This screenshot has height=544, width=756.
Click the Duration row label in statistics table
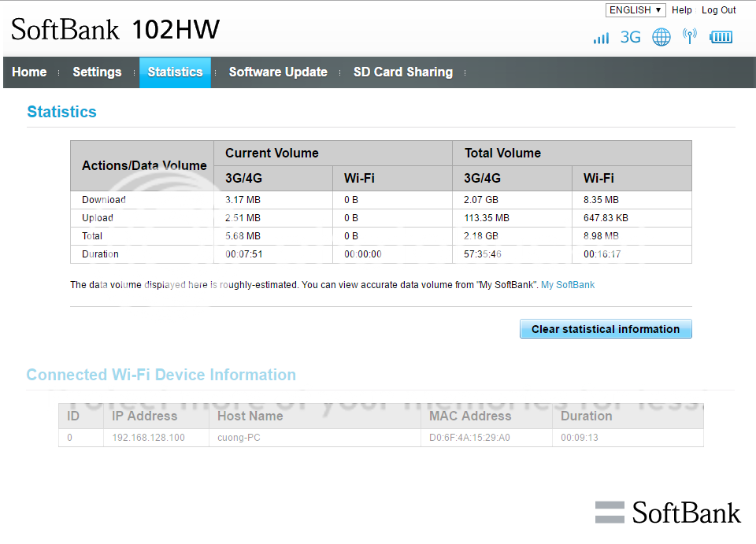tap(100, 254)
